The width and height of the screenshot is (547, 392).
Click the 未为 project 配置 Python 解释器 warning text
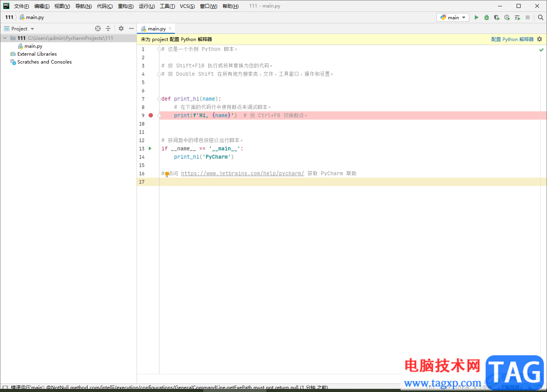pyautogui.click(x=176, y=39)
